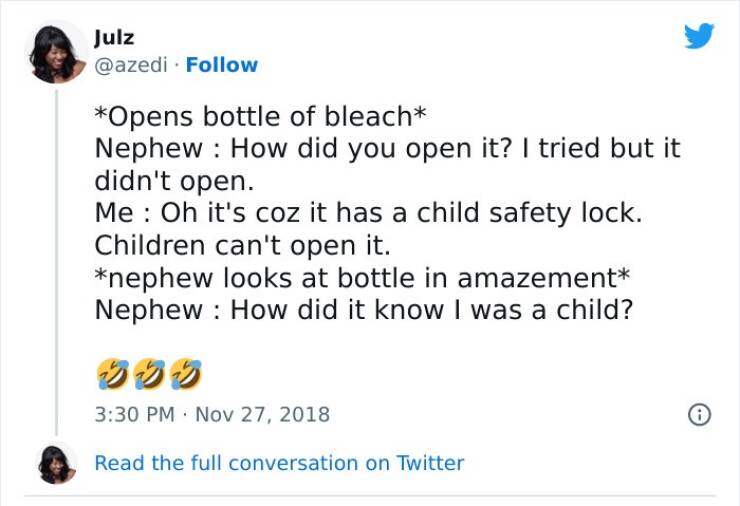Open the 3:30 PM timestamp
Screen dimensions: 740x506
[x=135, y=414]
